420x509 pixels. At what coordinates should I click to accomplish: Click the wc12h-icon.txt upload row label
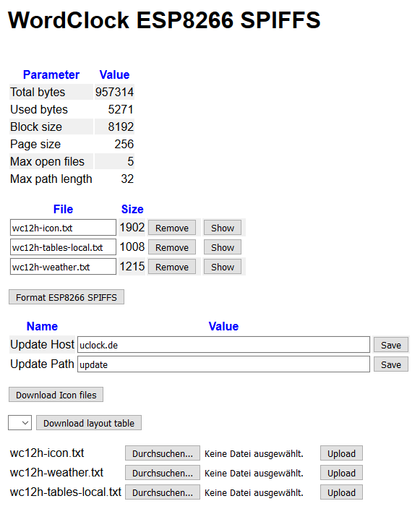pos(47,453)
